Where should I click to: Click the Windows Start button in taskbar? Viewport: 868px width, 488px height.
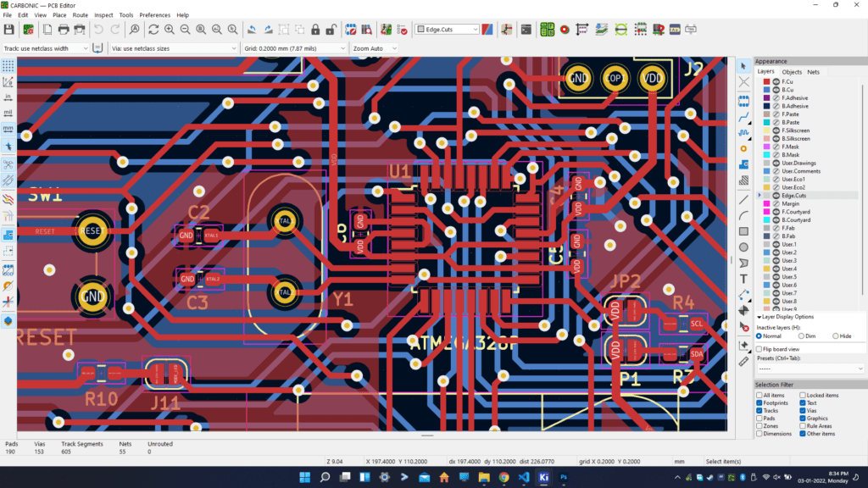pyautogui.click(x=304, y=477)
